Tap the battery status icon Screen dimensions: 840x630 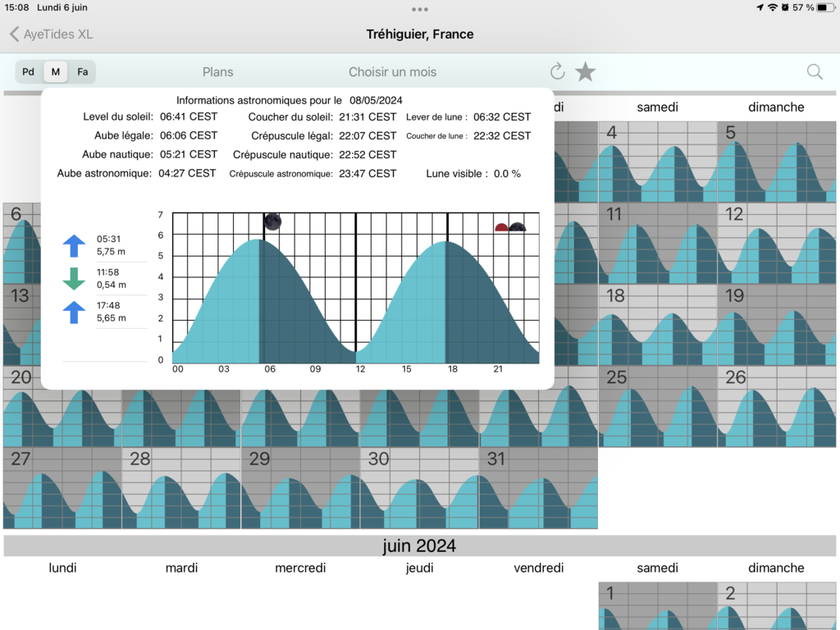coord(825,7)
